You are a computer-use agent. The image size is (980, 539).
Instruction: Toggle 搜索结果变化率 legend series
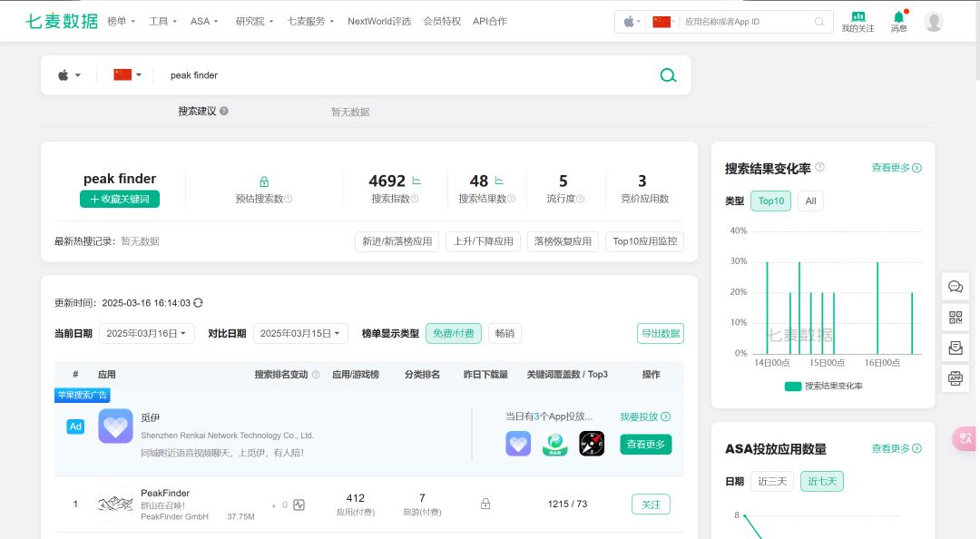(823, 386)
